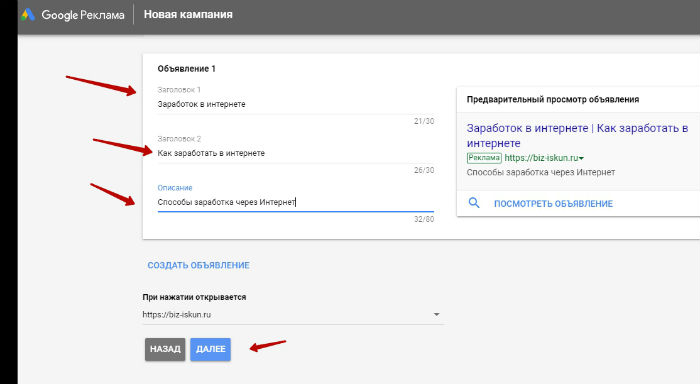Select the 'https://biz-iskun.ru' landing URL field
This screenshot has width=700, height=384.
(293, 315)
